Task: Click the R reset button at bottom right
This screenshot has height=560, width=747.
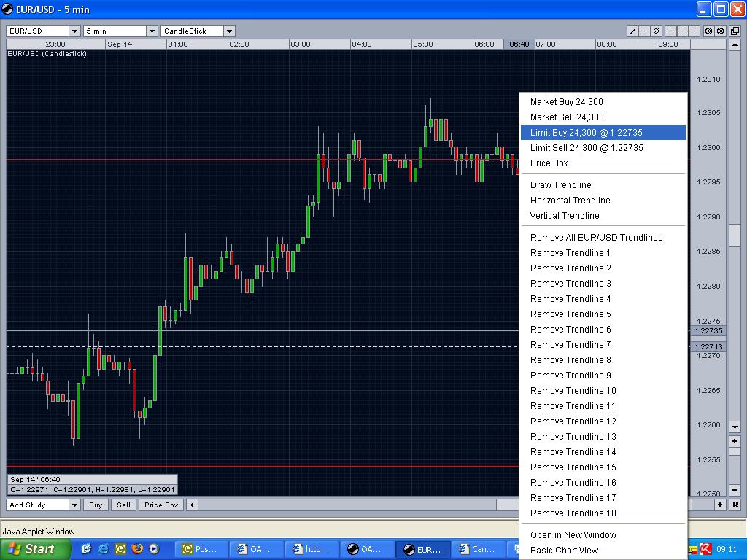Action: tap(735, 505)
